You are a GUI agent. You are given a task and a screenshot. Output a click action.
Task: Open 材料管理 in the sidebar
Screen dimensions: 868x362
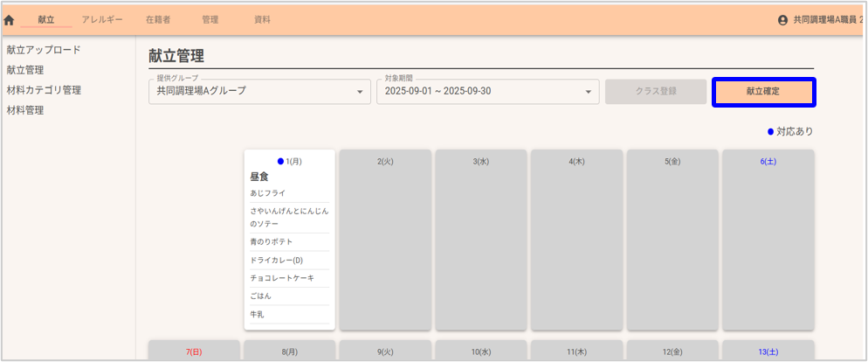[x=25, y=110]
